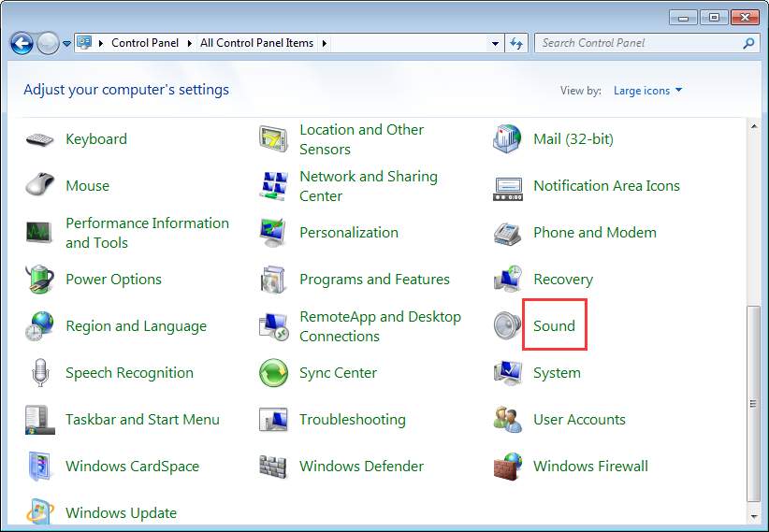769x532 pixels.
Task: Click the scrollbar down arrow
Action: pos(753,516)
